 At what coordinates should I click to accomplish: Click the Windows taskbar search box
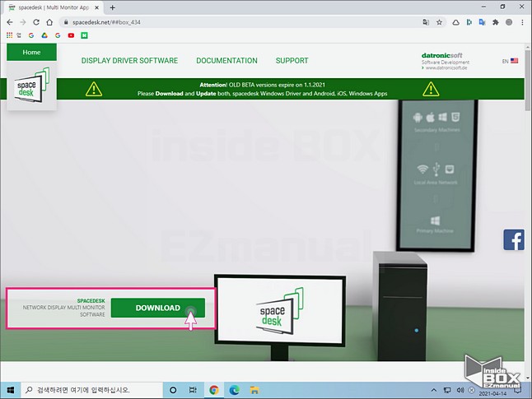click(91, 390)
